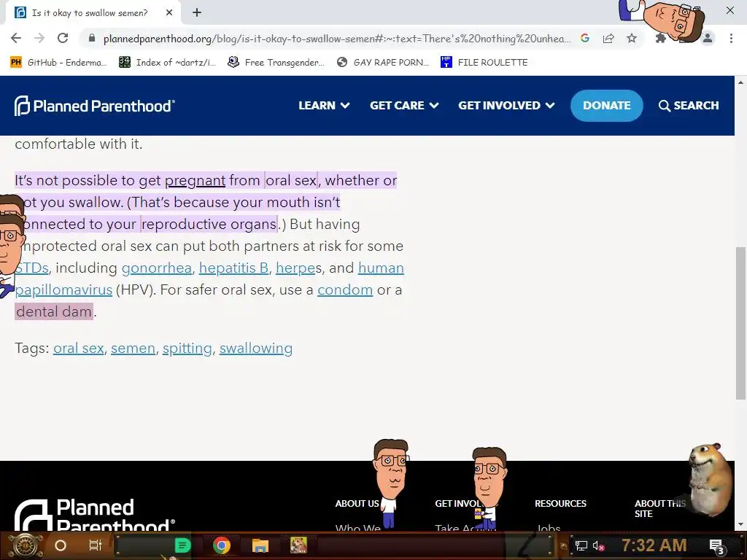
Task: Share this page via share icon
Action: tap(608, 38)
